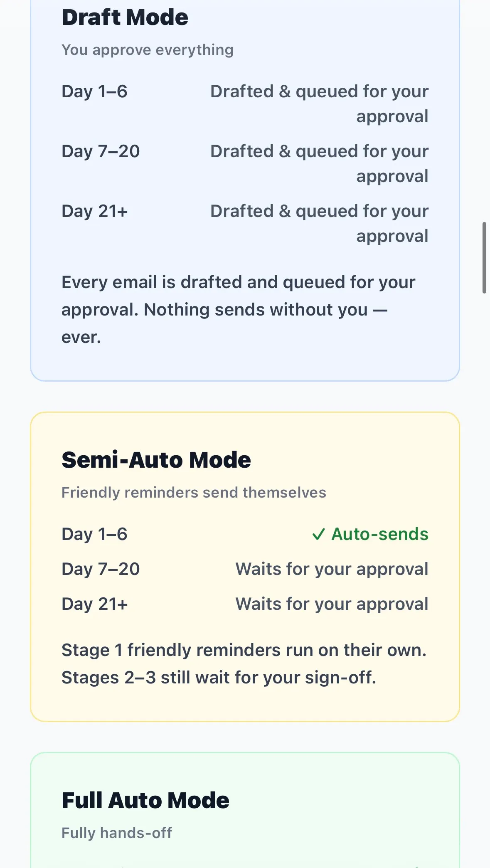This screenshot has width=490, height=868.
Task: Click Day 7–20 row in Draft Mode
Action: coord(245,164)
